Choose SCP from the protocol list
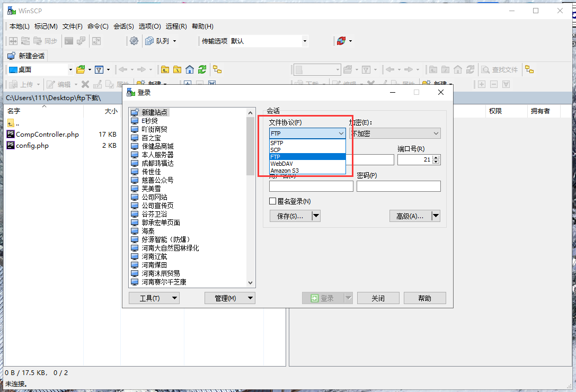Screen dimensions: 576x392 (x=307, y=150)
